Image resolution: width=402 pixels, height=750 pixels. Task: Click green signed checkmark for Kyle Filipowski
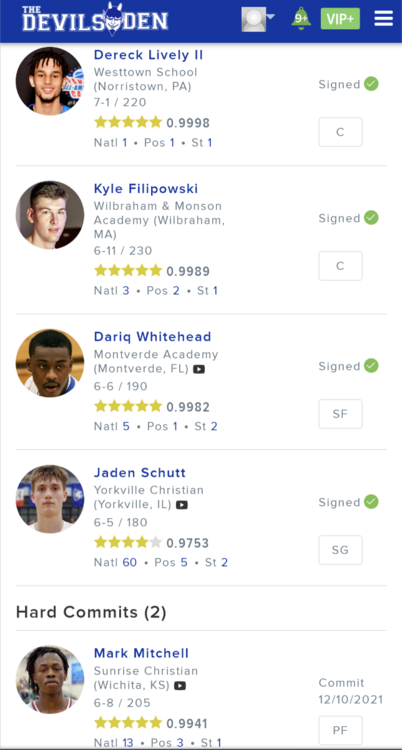pyautogui.click(x=371, y=218)
